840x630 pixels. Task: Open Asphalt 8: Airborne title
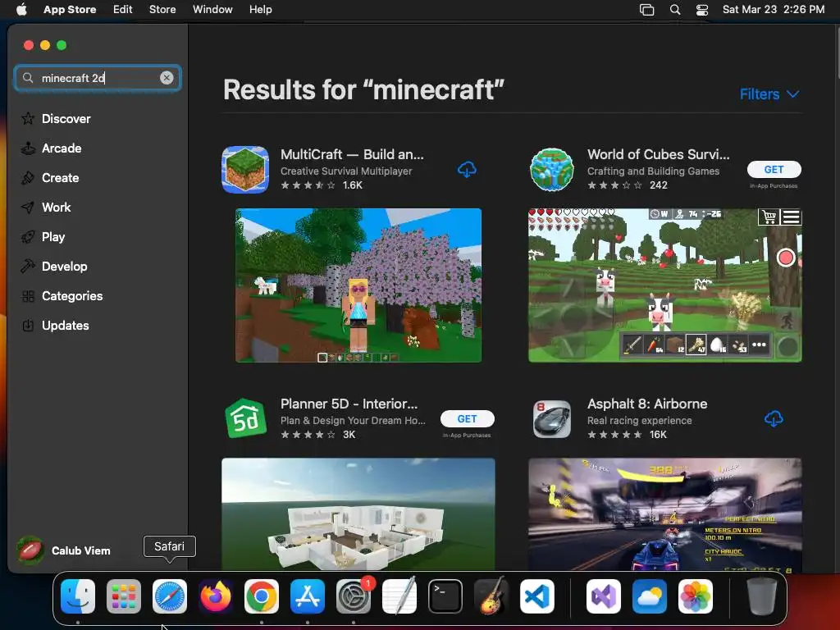647,404
